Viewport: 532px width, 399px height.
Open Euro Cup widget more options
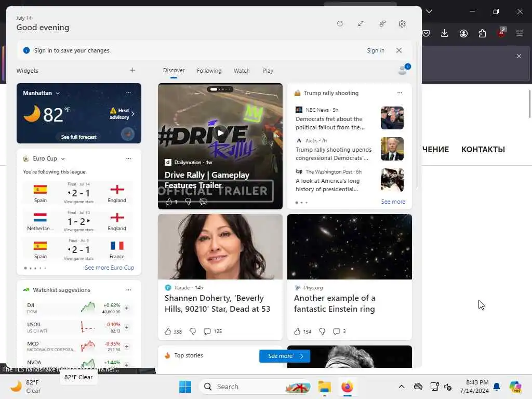click(x=128, y=158)
